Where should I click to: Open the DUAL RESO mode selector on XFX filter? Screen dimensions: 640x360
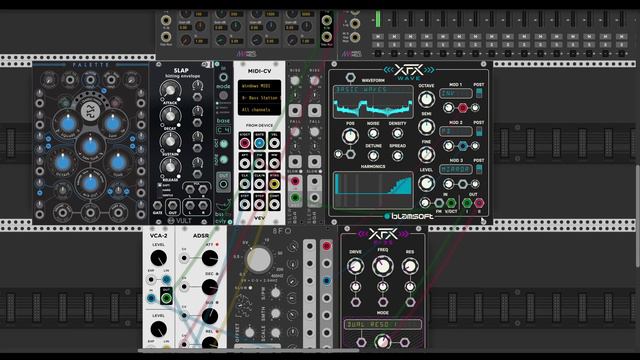382,324
